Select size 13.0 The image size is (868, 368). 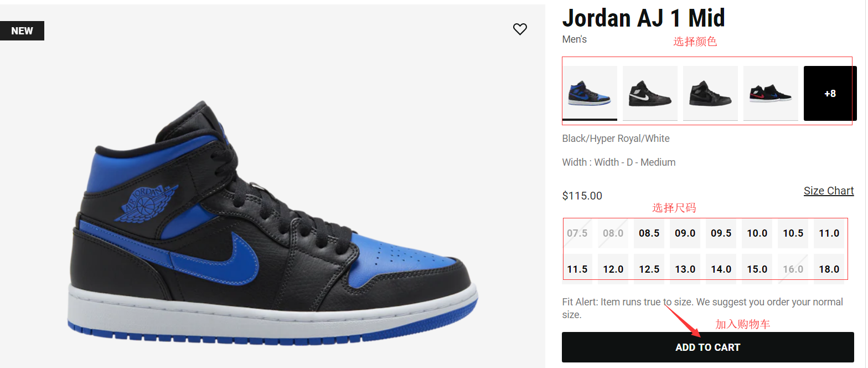coord(685,269)
